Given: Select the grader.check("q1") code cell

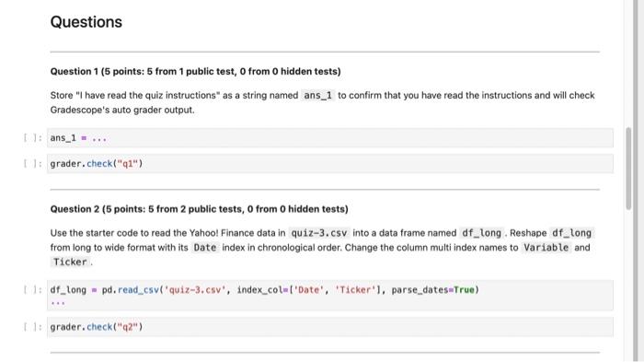Looking at the screenshot, I should click(329, 164).
